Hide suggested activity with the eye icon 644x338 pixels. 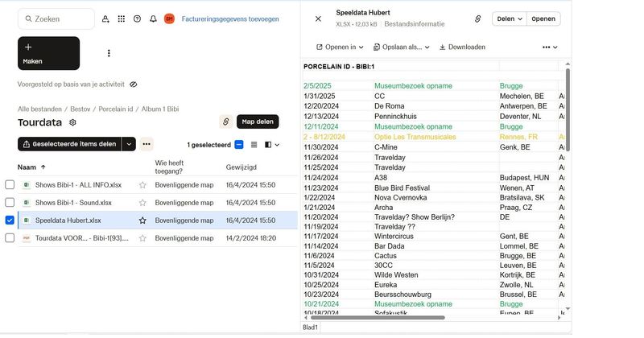coord(134,84)
